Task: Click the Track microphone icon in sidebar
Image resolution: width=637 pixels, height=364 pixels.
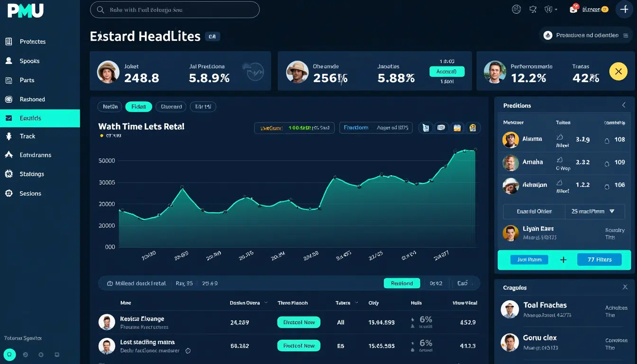Action: (9, 136)
